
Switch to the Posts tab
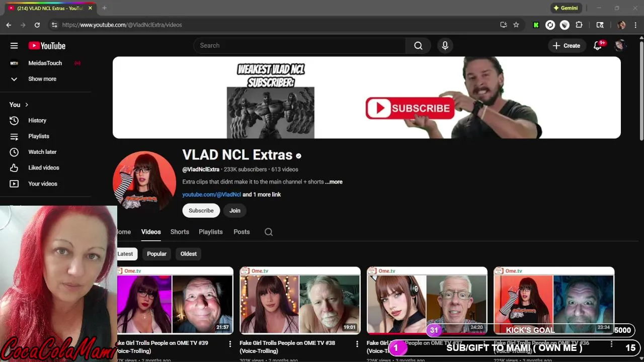(242, 232)
